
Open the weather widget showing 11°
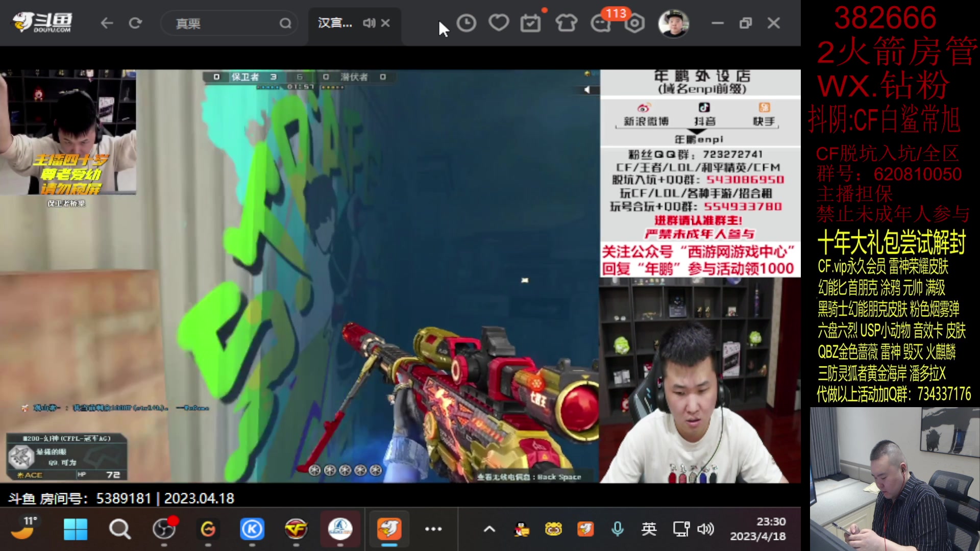click(24, 529)
